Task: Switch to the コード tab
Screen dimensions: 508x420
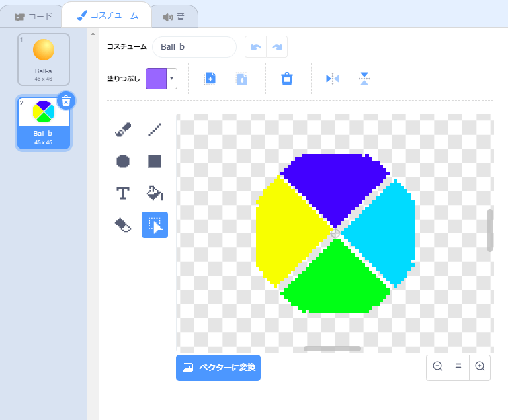Action: 33,17
